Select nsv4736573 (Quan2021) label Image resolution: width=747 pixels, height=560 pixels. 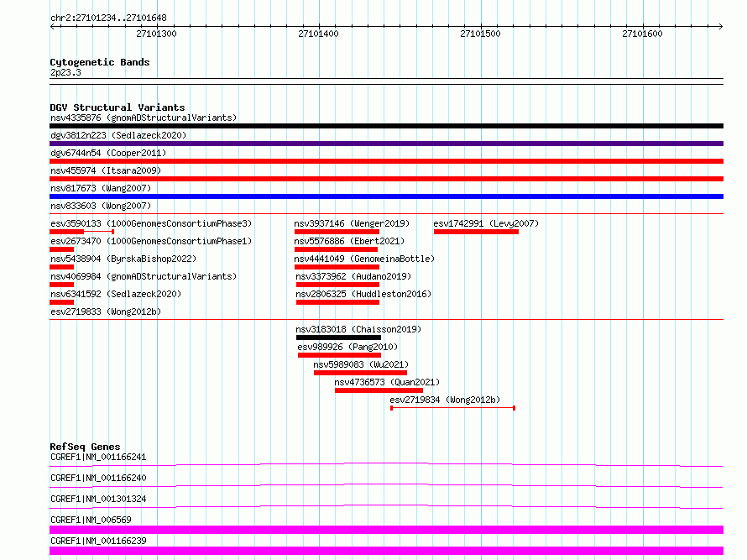click(387, 382)
